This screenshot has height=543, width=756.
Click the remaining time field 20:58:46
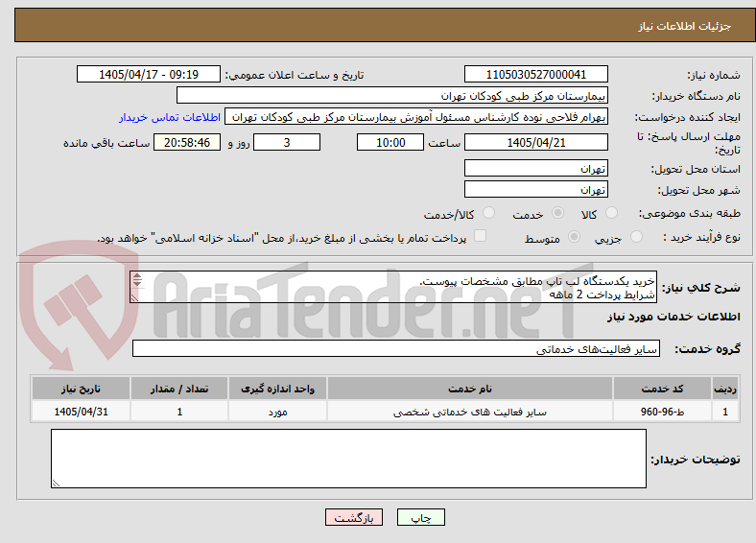point(187,142)
